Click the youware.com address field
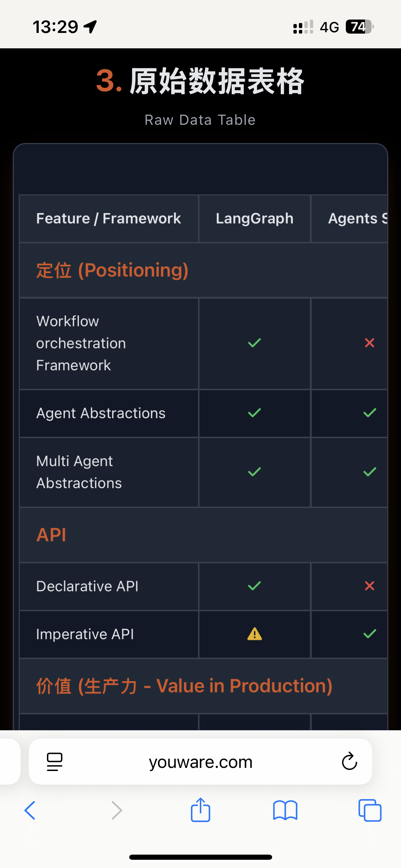The image size is (401, 868). (200, 762)
